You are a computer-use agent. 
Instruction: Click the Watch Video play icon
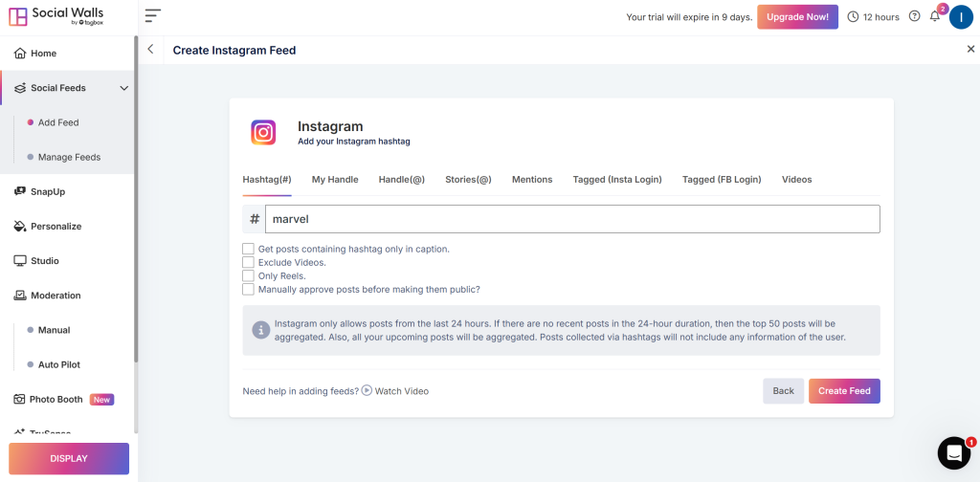(x=367, y=389)
